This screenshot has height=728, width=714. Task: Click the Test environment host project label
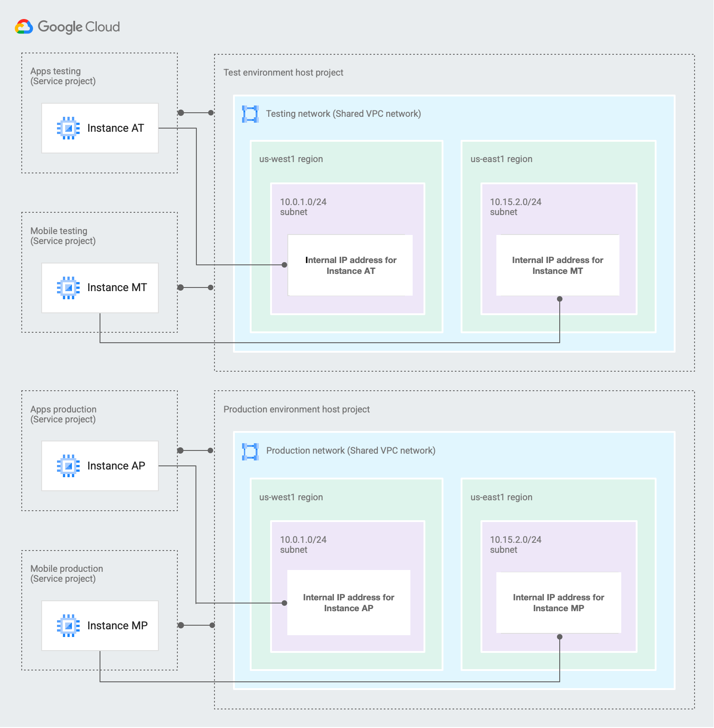283,72
